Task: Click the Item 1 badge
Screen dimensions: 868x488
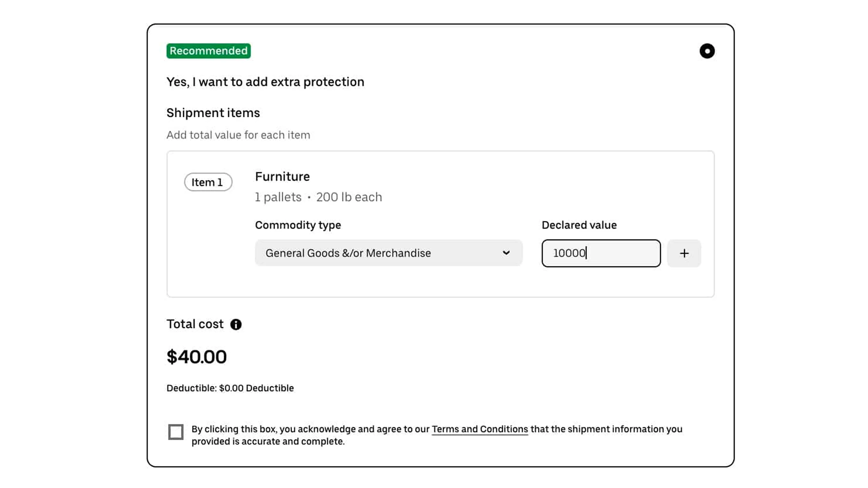Action: [208, 182]
